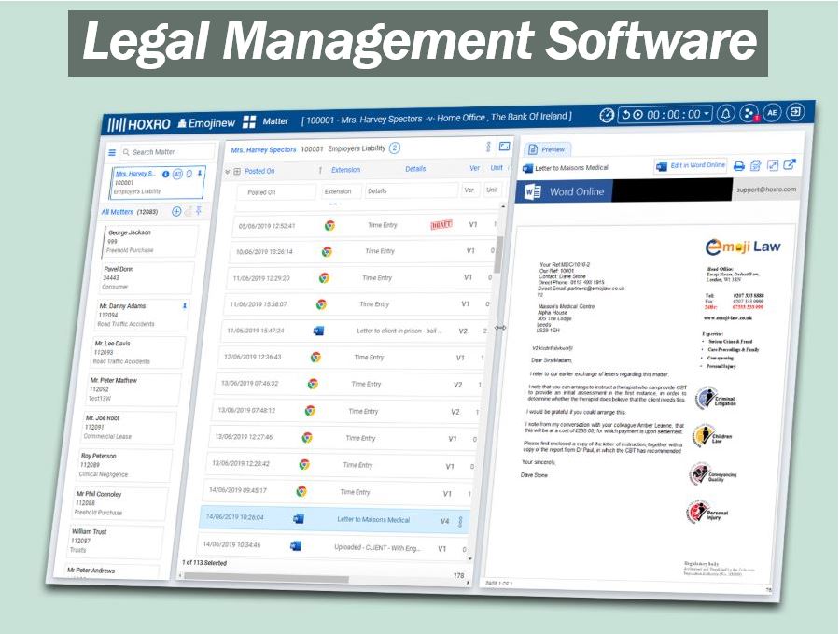The height and width of the screenshot is (634, 840).
Task: Click the Word icon on the Letter to Maisons Medical row
Action: [299, 518]
